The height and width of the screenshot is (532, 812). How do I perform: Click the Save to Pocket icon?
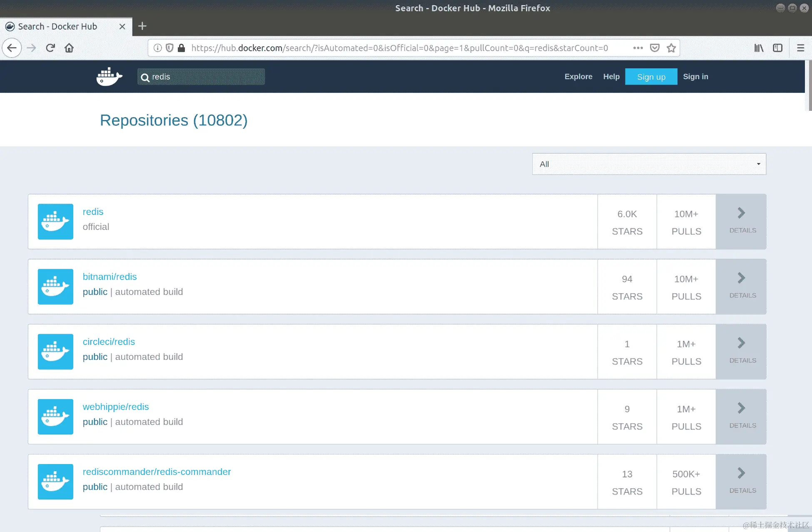point(655,48)
